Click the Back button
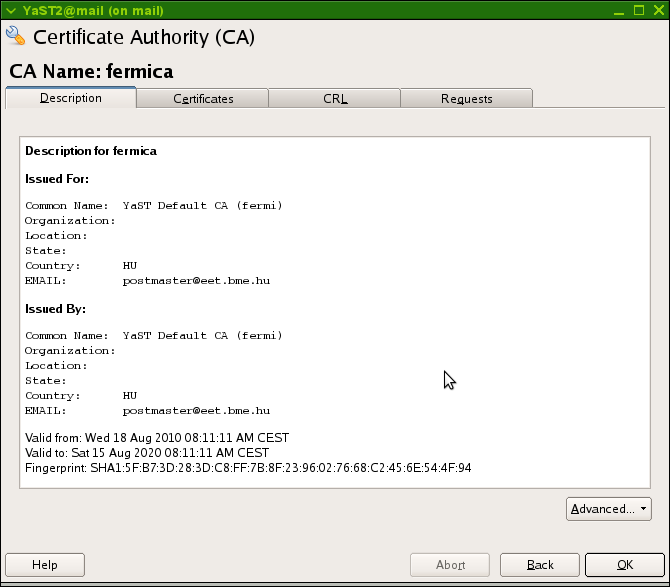 540,565
